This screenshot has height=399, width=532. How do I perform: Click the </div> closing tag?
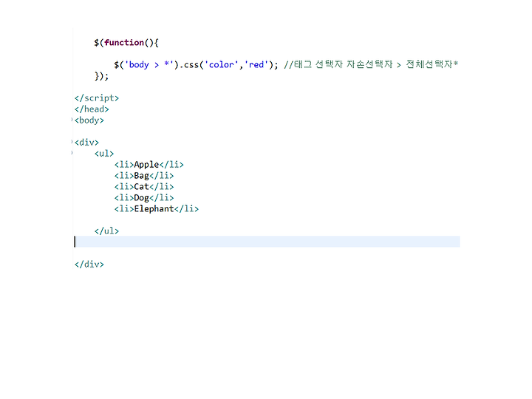click(89, 265)
